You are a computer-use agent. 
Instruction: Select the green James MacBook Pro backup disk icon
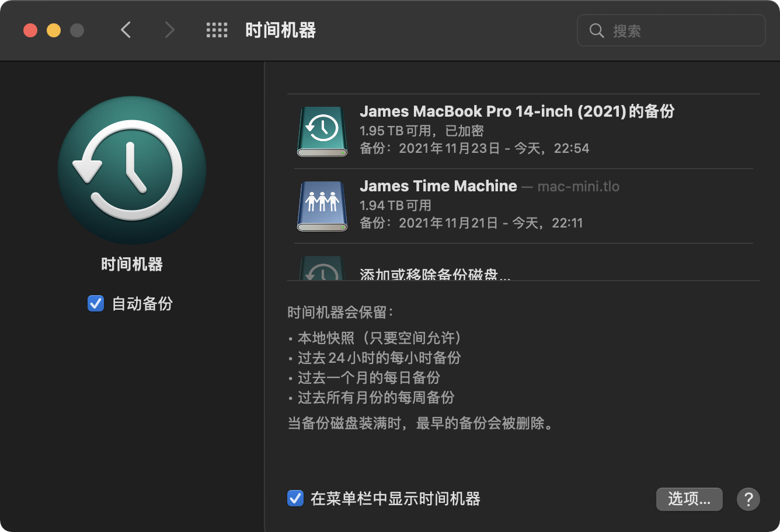click(322, 131)
